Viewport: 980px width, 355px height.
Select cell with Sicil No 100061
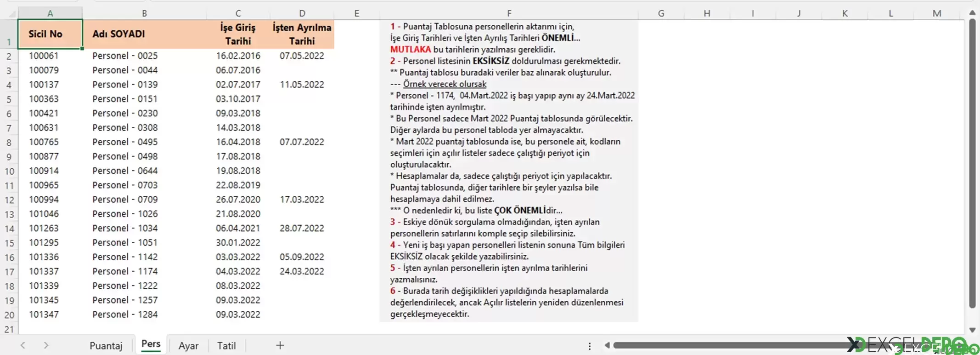click(50, 56)
